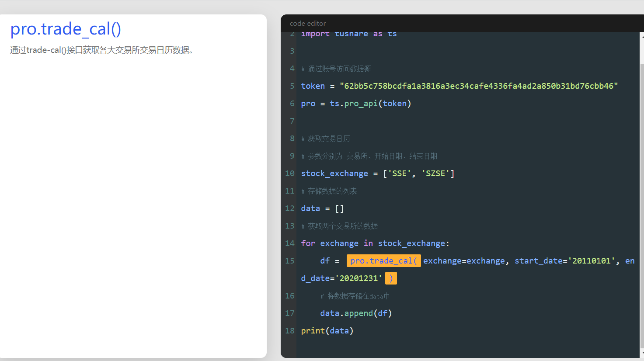The height and width of the screenshot is (361, 644).
Task: Click the comment '# 将数据存储在data中'
Action: tap(355, 296)
